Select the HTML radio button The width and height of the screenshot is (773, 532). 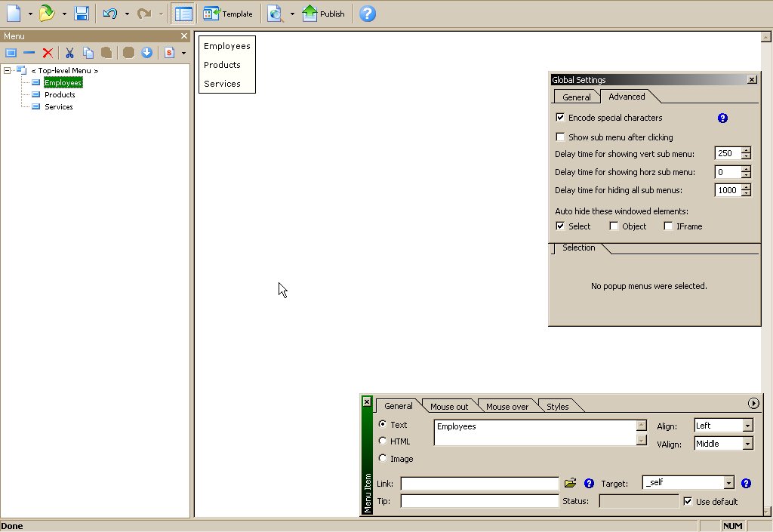tap(383, 441)
